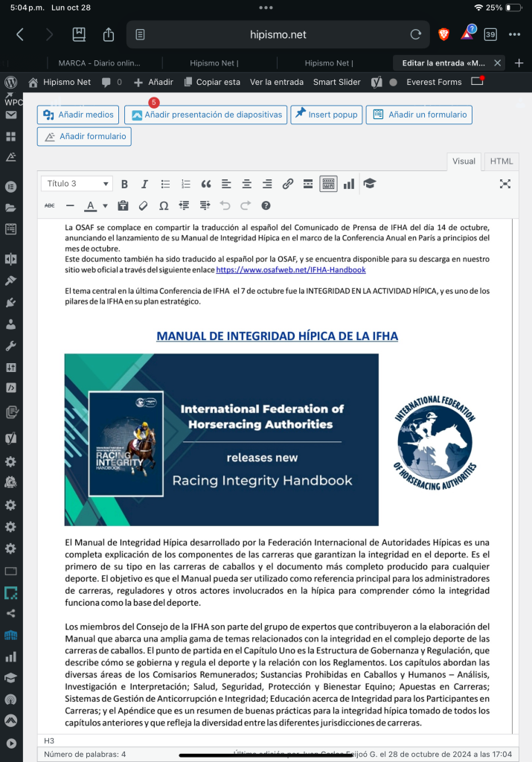Viewport: 532px width, 762px height.
Task: Undo the last edit
Action: (x=225, y=206)
